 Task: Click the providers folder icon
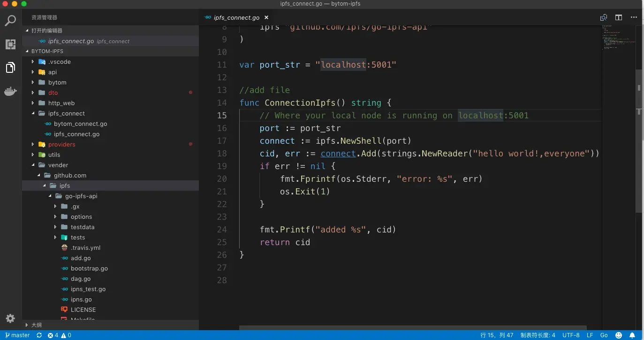42,145
